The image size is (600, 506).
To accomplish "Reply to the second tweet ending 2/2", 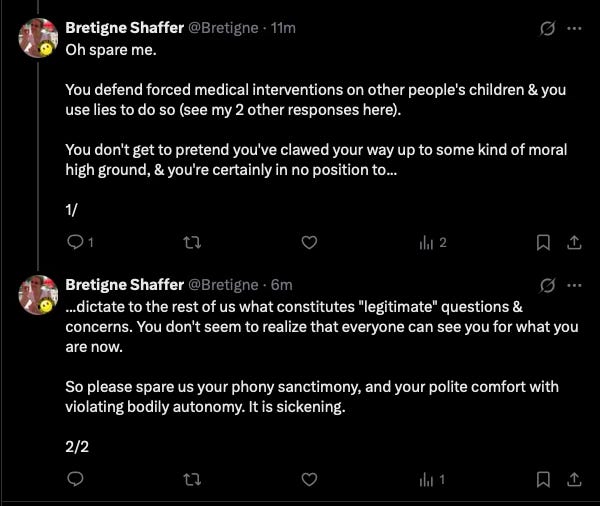I will tap(75, 479).
